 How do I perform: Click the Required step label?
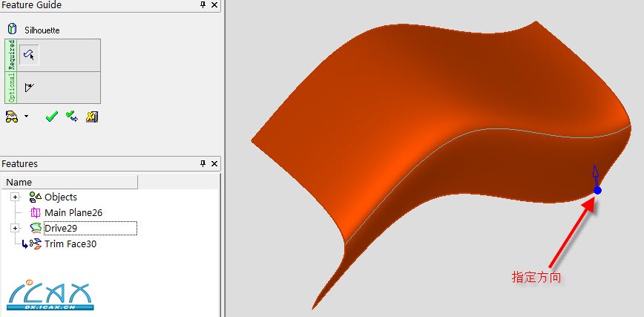tap(12, 55)
